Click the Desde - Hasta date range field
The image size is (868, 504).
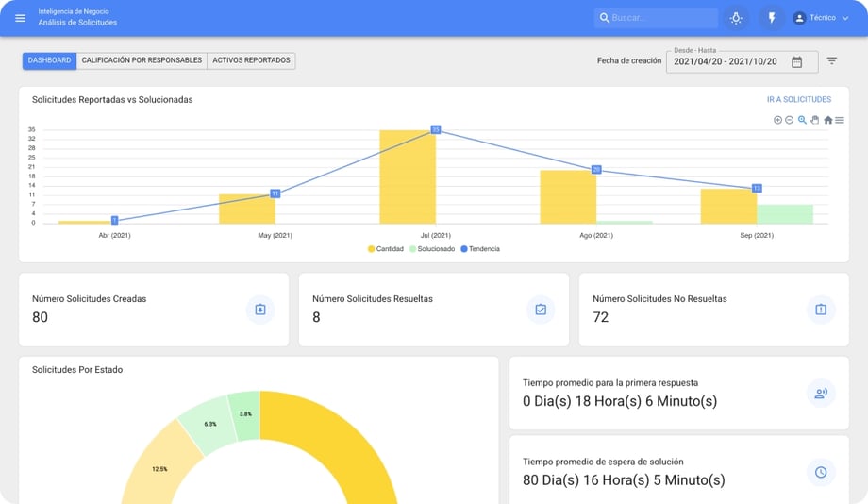pos(742,61)
